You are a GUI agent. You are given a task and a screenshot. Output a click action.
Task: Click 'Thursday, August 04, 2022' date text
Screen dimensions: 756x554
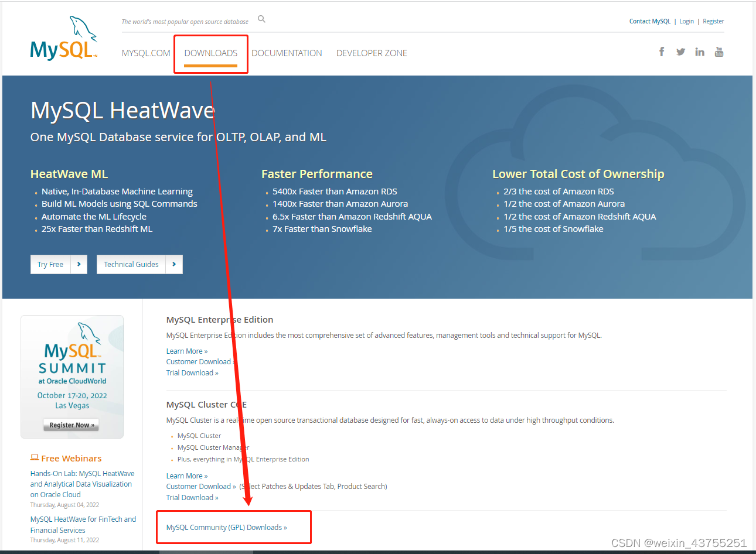(64, 505)
